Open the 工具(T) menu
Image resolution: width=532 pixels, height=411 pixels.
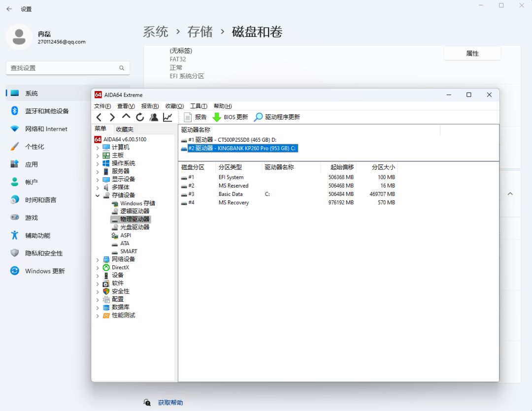(199, 106)
